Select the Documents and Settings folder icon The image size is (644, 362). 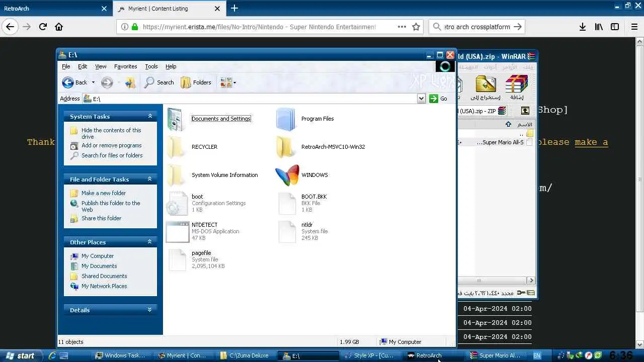(177, 119)
